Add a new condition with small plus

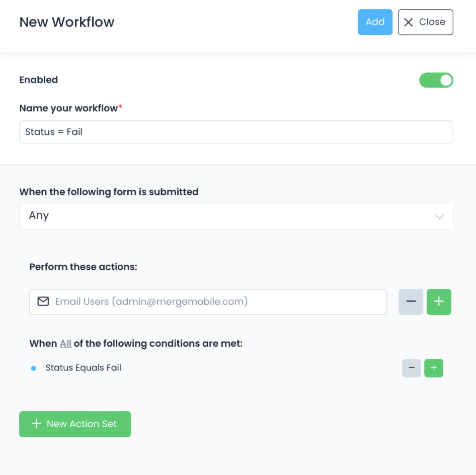coord(434,368)
